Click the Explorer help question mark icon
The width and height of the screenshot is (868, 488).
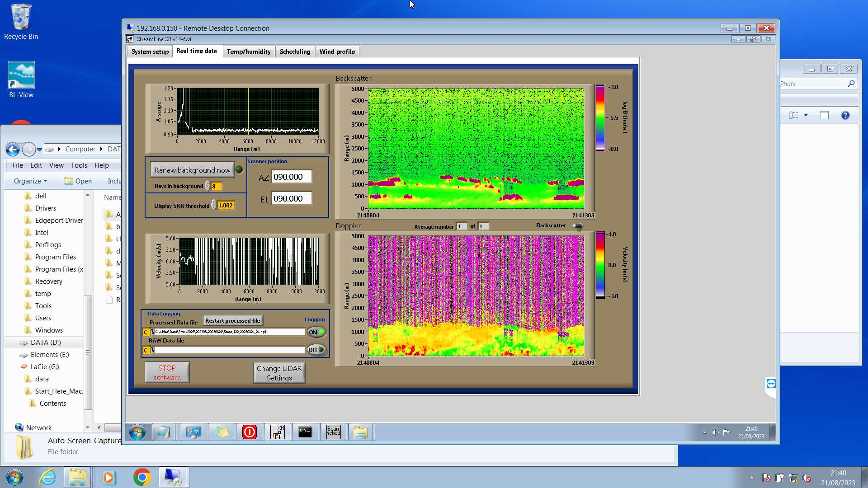coord(845,115)
